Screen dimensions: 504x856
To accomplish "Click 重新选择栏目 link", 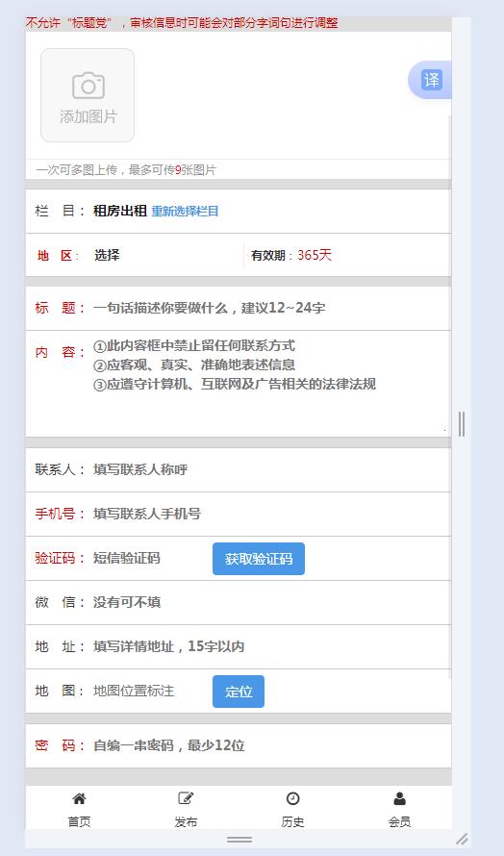I will [185, 212].
